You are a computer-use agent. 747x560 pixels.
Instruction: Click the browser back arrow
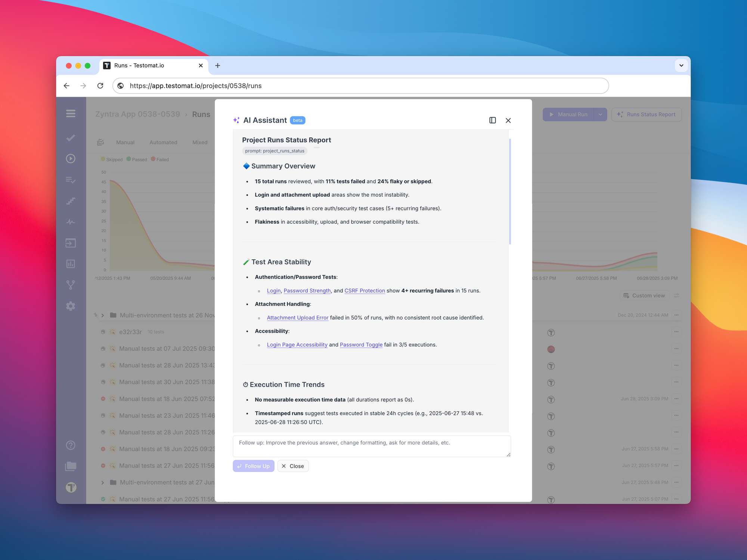coord(66,86)
